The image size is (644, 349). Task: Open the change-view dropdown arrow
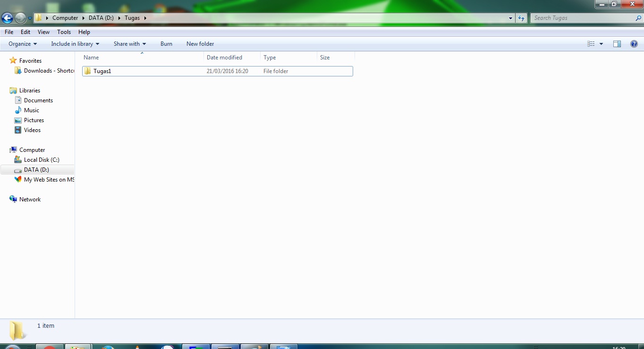click(x=601, y=43)
